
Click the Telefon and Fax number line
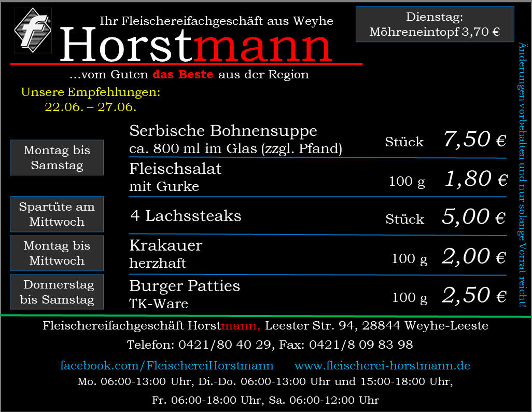(270, 345)
